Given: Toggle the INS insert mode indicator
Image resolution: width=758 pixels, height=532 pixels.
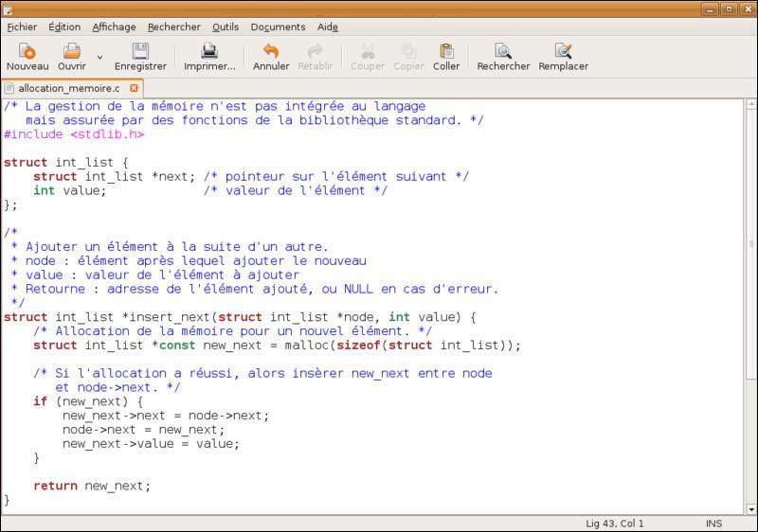Looking at the screenshot, I should point(713,523).
